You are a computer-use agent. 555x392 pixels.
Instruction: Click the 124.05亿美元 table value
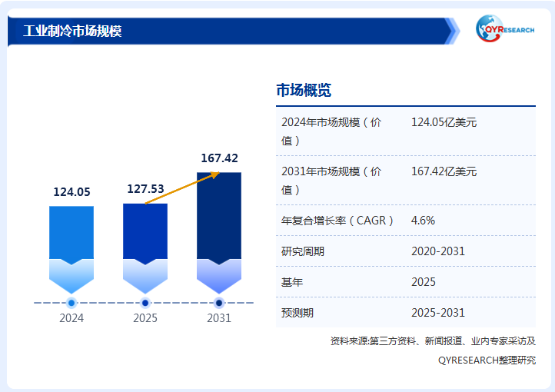444,122
